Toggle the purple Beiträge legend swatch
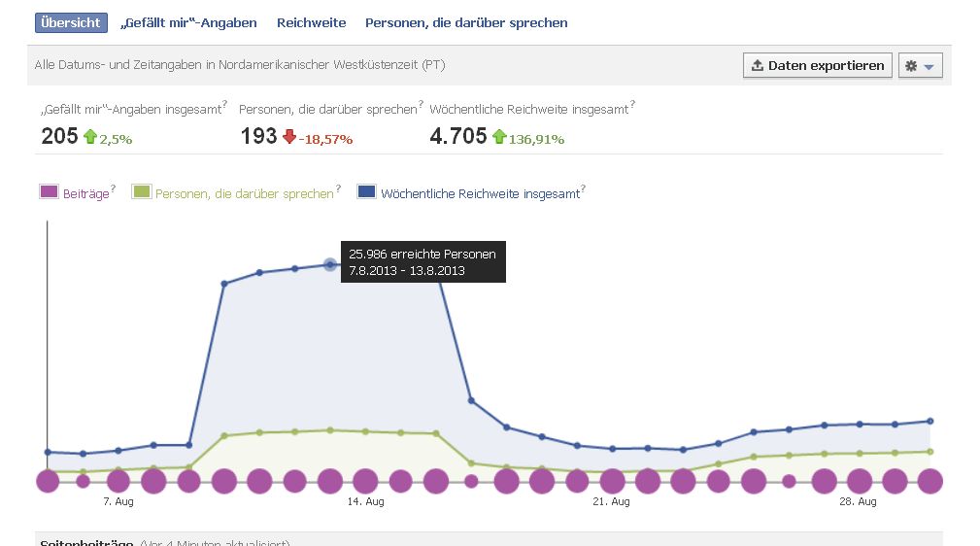Viewport: 980px width, 546px height. [49, 192]
